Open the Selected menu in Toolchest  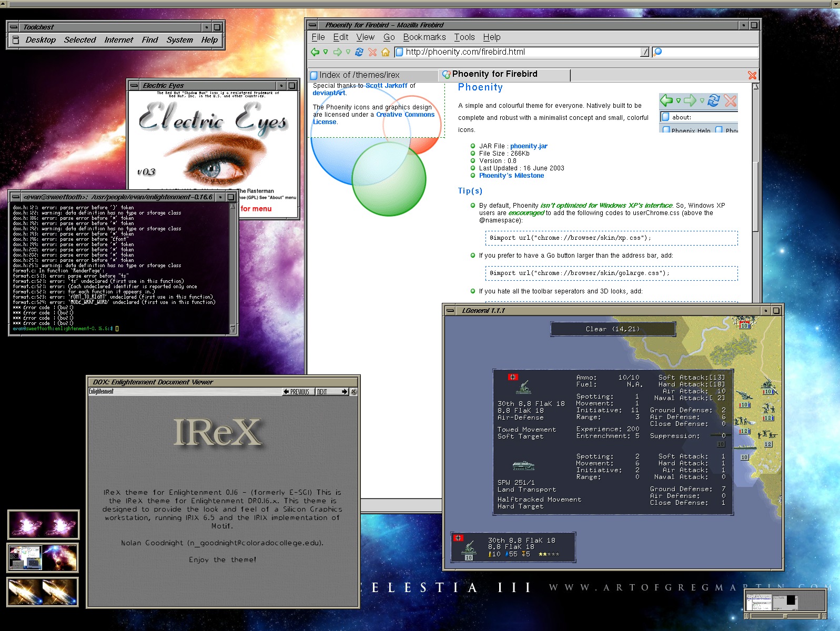pos(80,40)
